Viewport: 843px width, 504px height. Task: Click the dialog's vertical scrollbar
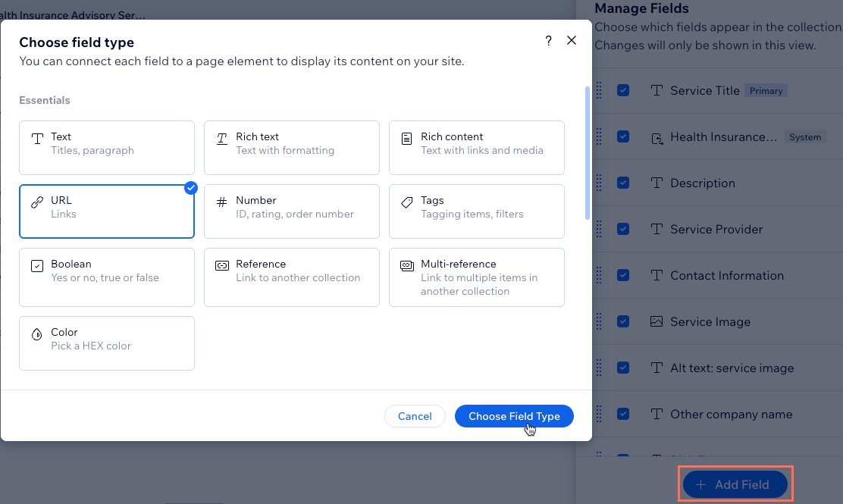pos(588,152)
